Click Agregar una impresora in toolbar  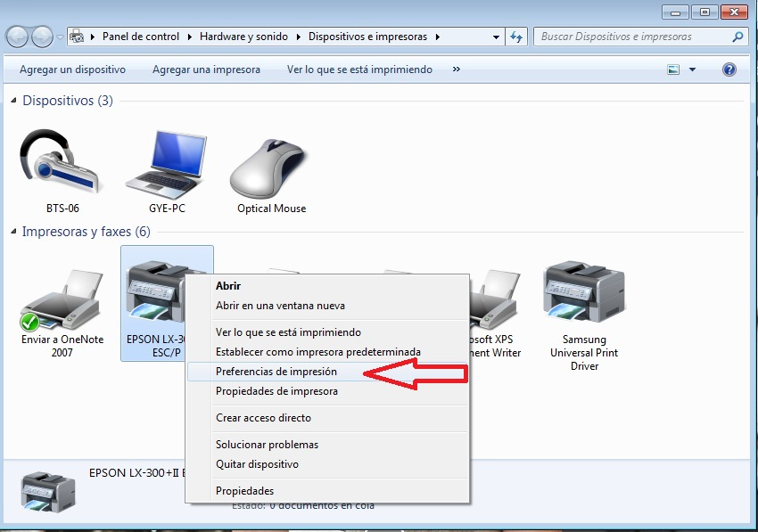pyautogui.click(x=206, y=70)
